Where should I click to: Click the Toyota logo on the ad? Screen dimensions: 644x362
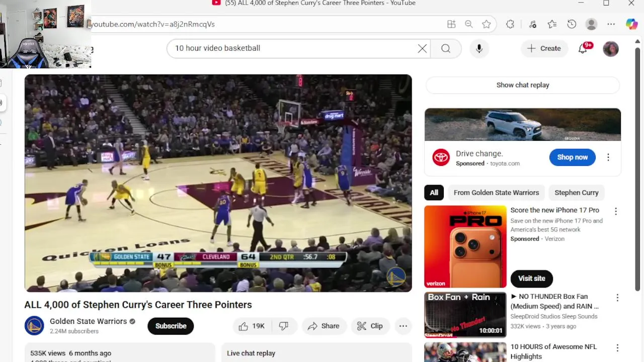[441, 157]
